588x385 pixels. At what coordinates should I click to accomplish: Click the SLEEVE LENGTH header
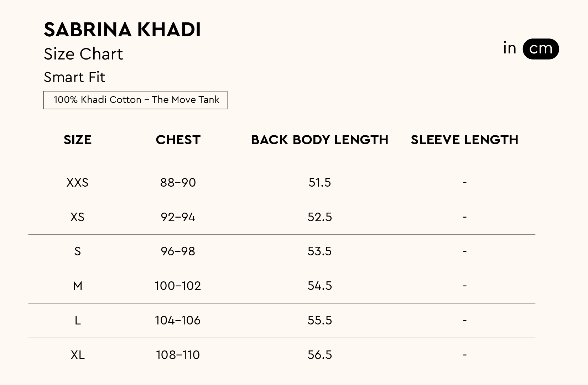(x=464, y=140)
